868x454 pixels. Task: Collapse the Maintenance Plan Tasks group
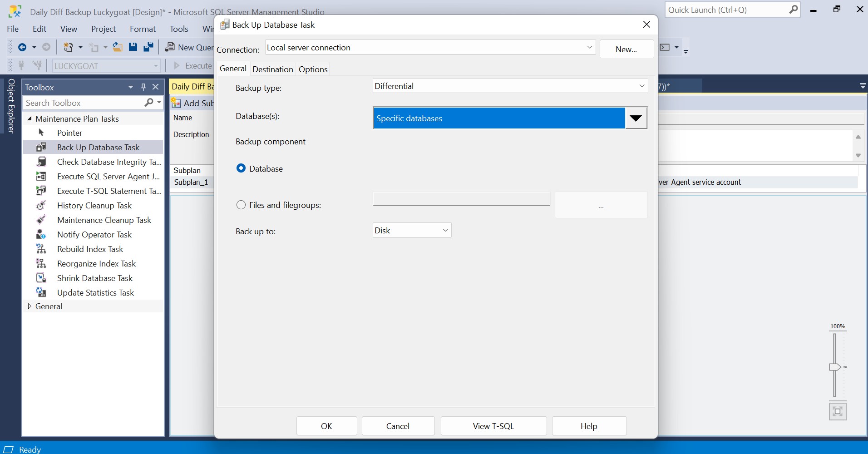(x=30, y=119)
